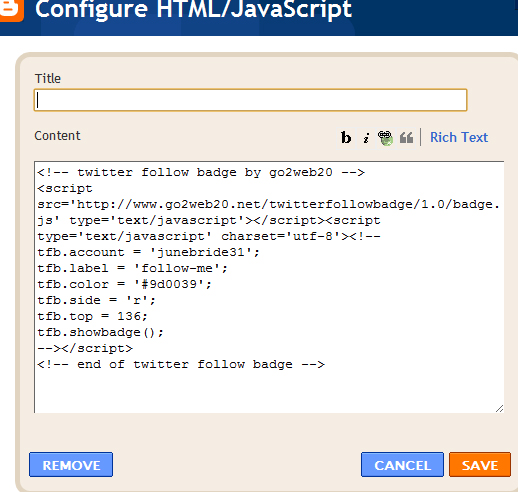Click the textarea resize handle corner

(499, 408)
